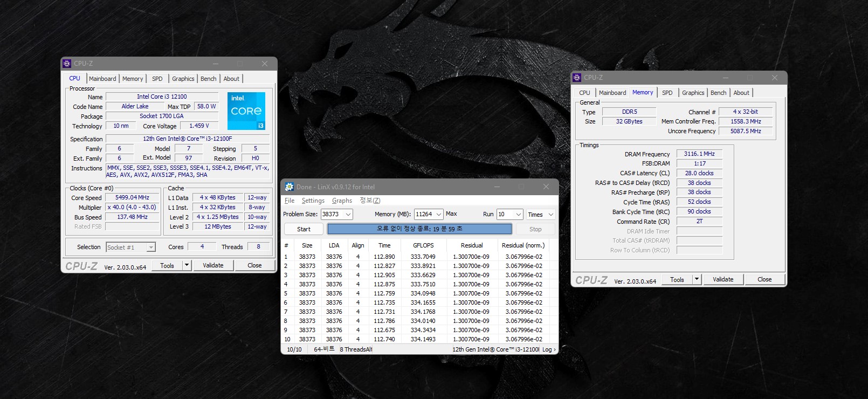Open the Settings menu in LinX
The image size is (868, 399).
pos(313,201)
